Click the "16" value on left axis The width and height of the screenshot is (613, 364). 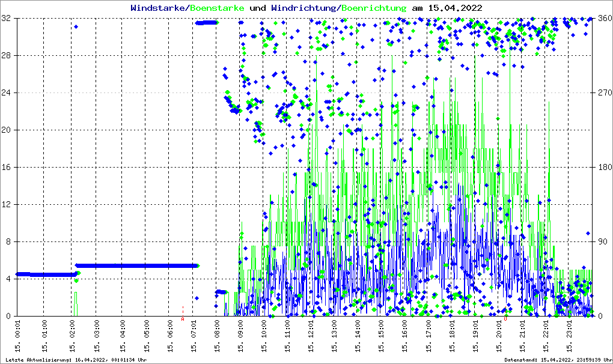[7, 168]
